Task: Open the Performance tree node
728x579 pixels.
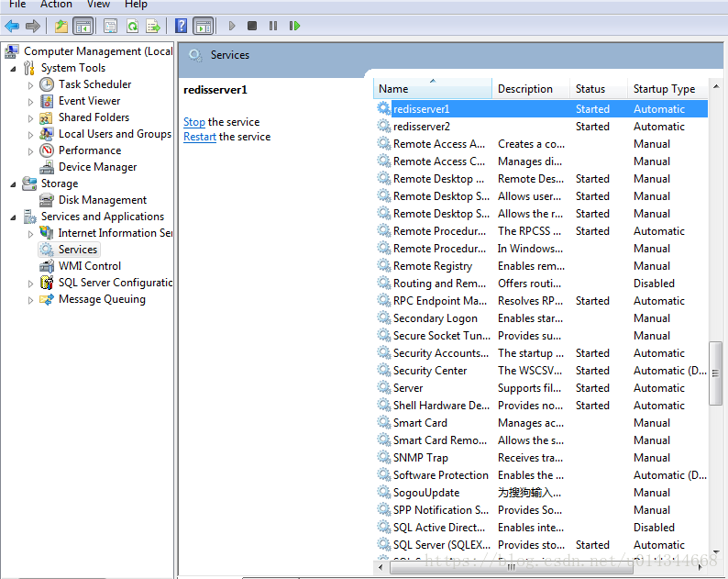Action: click(x=90, y=150)
